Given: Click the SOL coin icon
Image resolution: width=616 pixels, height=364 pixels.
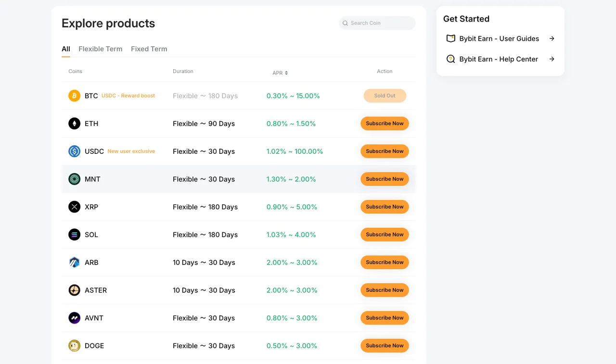Looking at the screenshot, I should (74, 235).
